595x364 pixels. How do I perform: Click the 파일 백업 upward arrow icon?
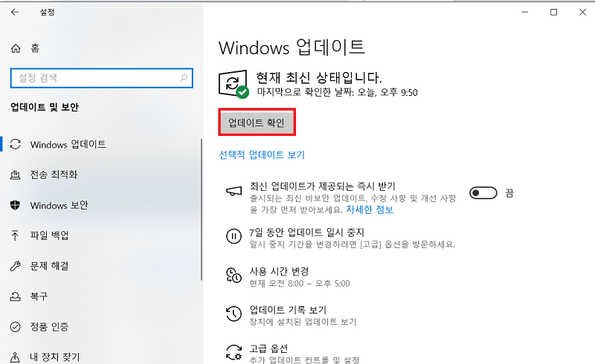click(15, 235)
